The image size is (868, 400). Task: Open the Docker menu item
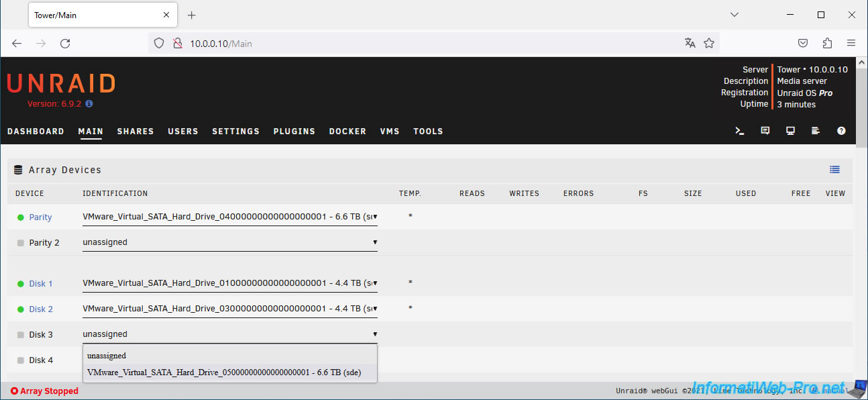coord(347,132)
